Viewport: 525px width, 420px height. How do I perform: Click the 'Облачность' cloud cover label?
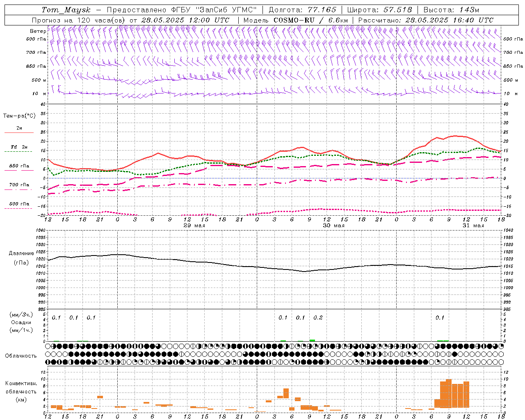(21, 356)
